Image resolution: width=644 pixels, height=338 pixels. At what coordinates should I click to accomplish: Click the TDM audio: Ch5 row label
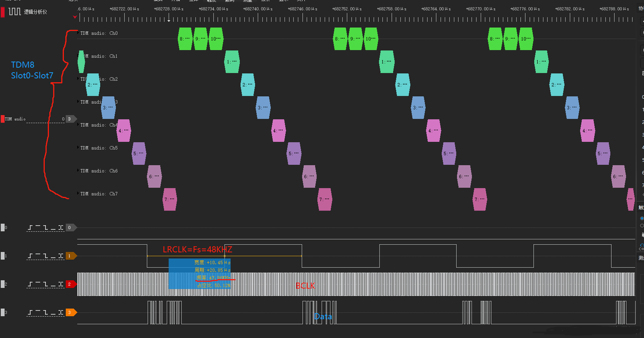pos(99,148)
